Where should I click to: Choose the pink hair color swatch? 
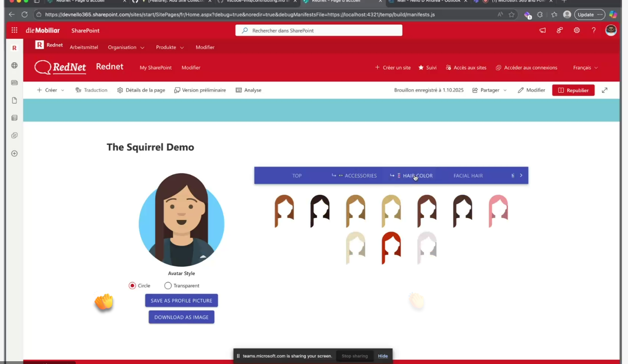(498, 211)
